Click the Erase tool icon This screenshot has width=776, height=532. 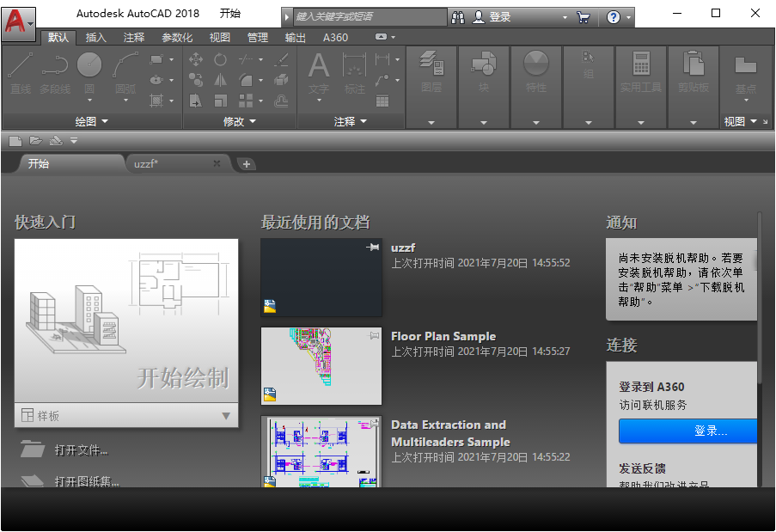pyautogui.click(x=281, y=60)
